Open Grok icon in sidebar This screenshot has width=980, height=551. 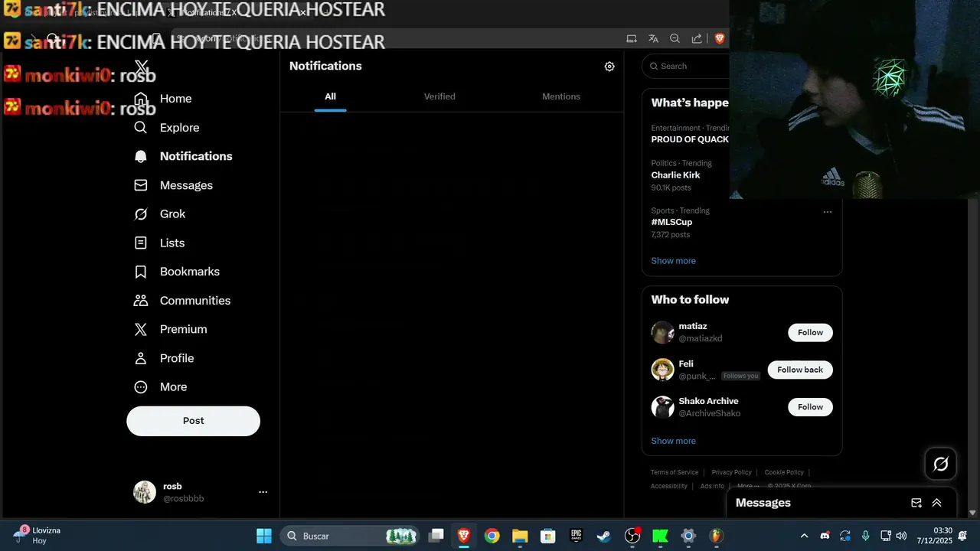click(x=141, y=214)
